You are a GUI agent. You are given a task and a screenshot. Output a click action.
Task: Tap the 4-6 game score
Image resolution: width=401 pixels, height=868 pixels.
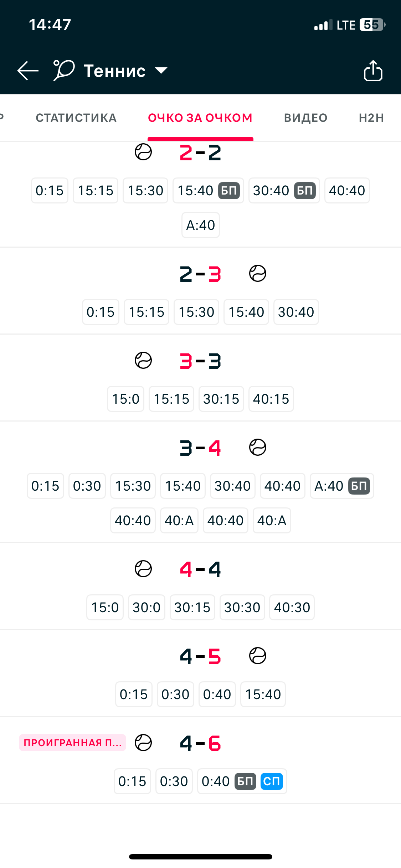[x=200, y=743]
